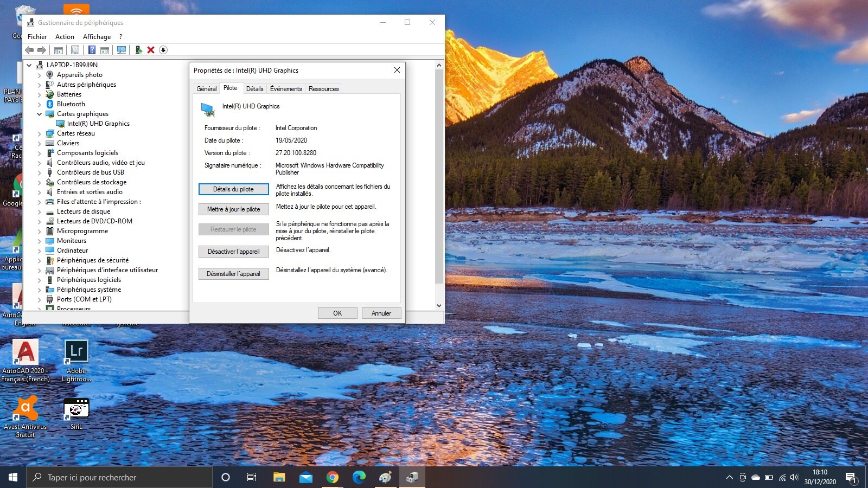Open the SiriL desktop shortcut
The width and height of the screenshot is (868, 488).
(x=76, y=414)
